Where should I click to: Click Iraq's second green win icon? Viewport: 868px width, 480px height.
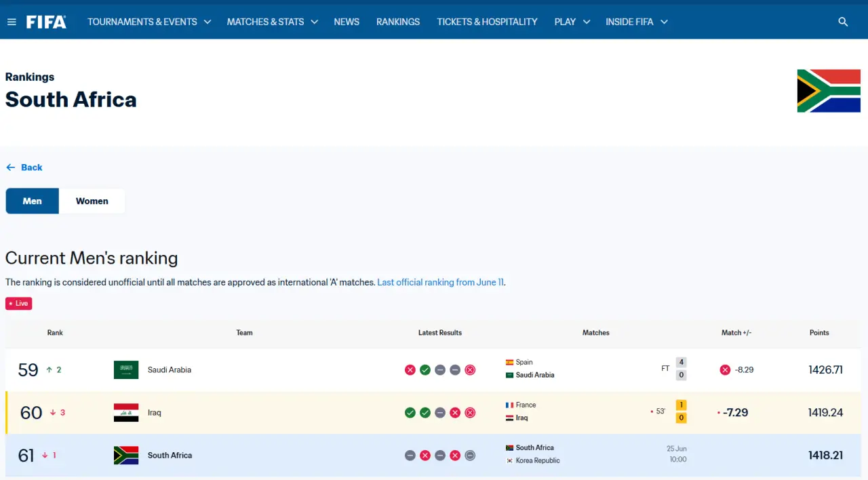[x=425, y=412]
